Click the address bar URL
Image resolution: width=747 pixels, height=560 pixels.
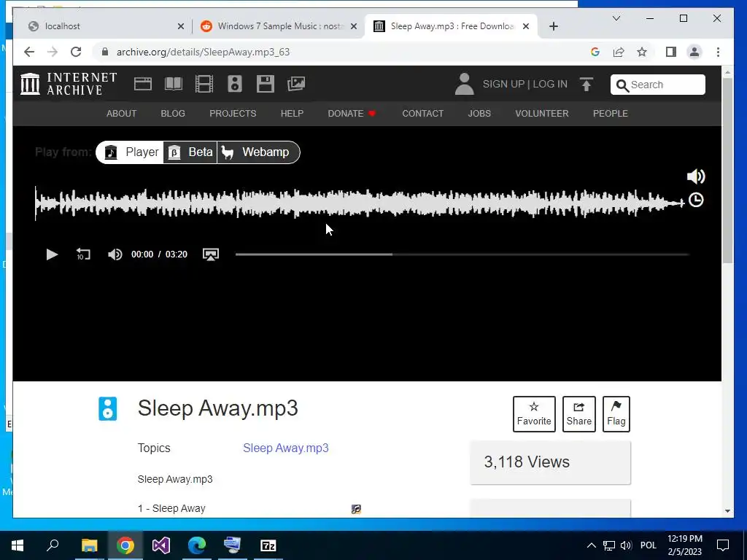(203, 52)
